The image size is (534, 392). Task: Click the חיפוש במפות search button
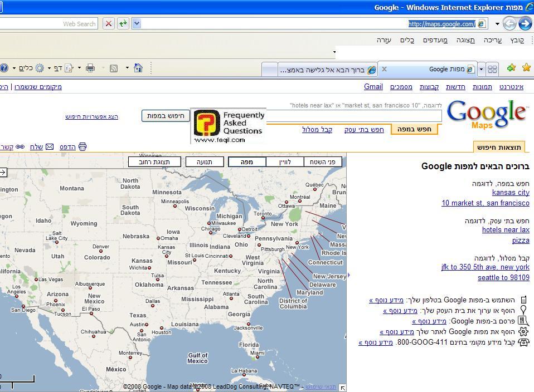(x=166, y=116)
